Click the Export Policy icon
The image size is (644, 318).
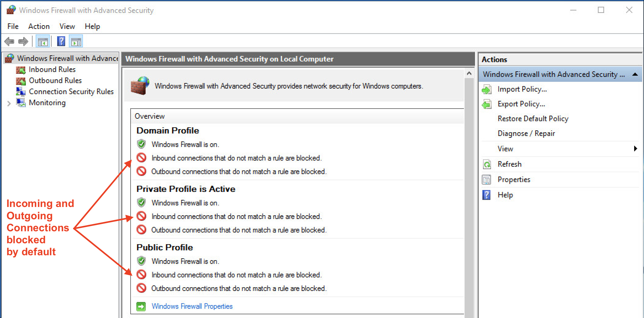(487, 104)
